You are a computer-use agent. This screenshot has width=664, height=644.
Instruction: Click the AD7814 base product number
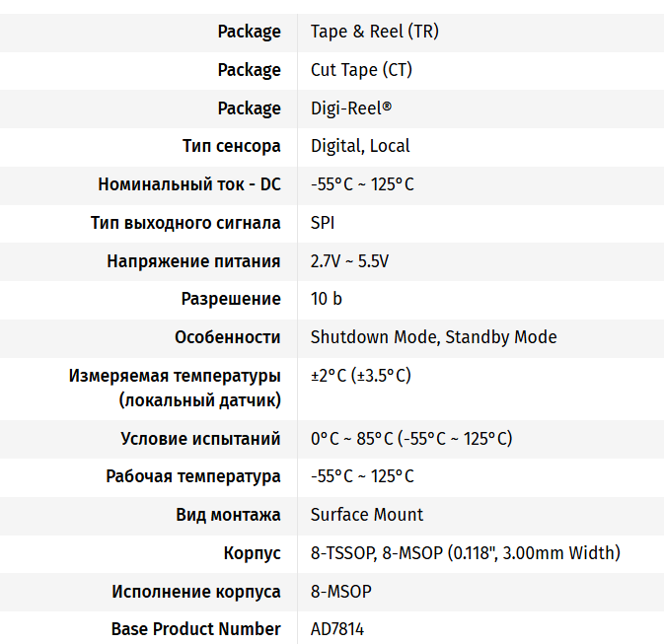click(336, 629)
